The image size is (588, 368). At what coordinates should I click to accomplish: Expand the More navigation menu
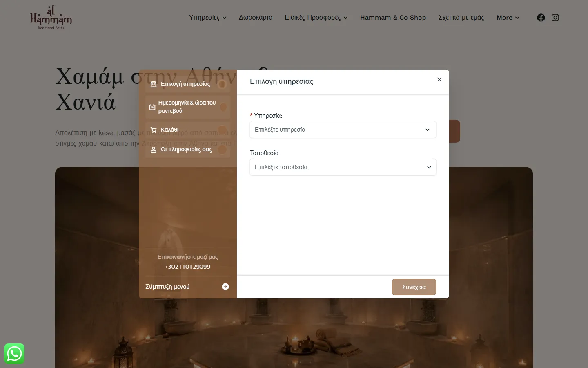coord(508,18)
